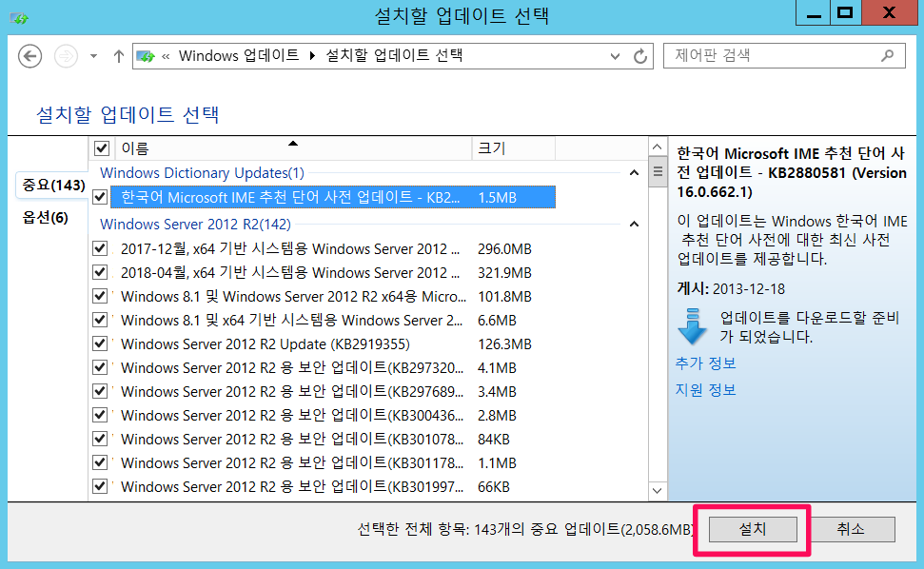Screen dimensions: 924x569
Task: Click the update list scrollbar thumb
Action: pos(658,171)
